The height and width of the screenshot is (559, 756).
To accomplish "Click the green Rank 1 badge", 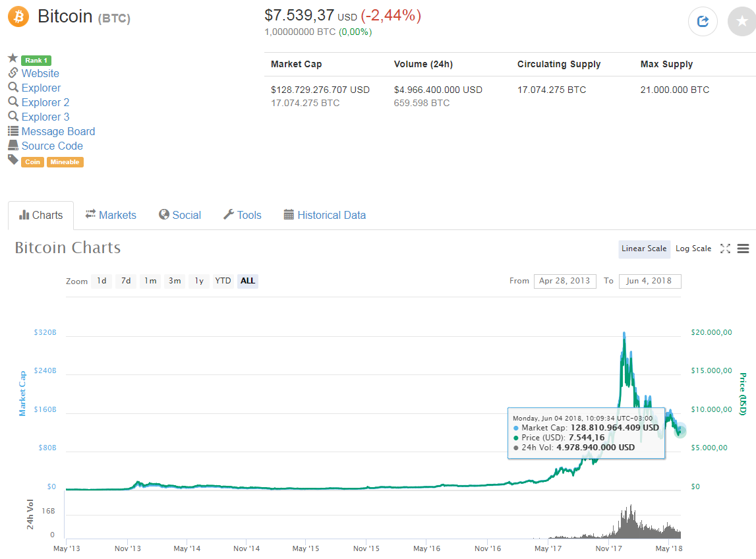I will coord(36,60).
